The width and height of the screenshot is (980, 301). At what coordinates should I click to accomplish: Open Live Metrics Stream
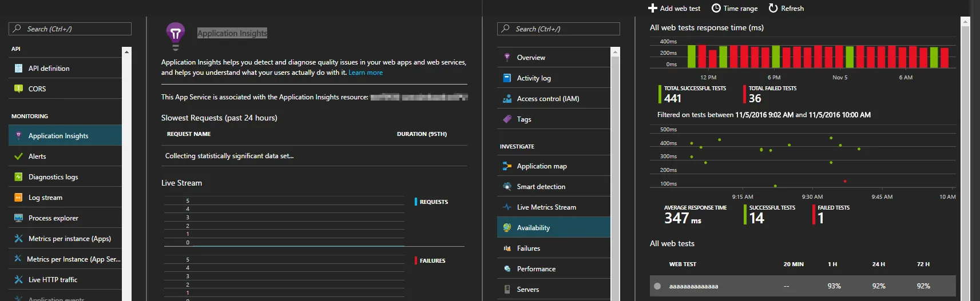[x=554, y=207]
